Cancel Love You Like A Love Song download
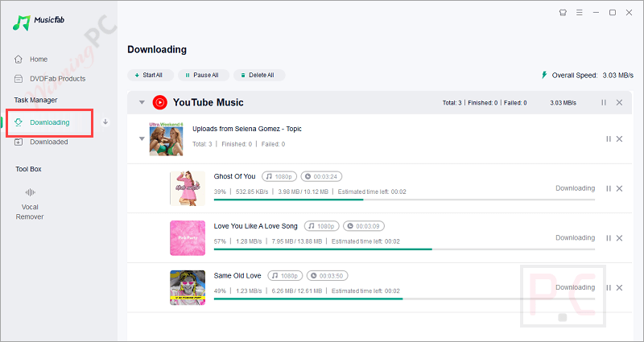The height and width of the screenshot is (342, 644). click(x=619, y=238)
